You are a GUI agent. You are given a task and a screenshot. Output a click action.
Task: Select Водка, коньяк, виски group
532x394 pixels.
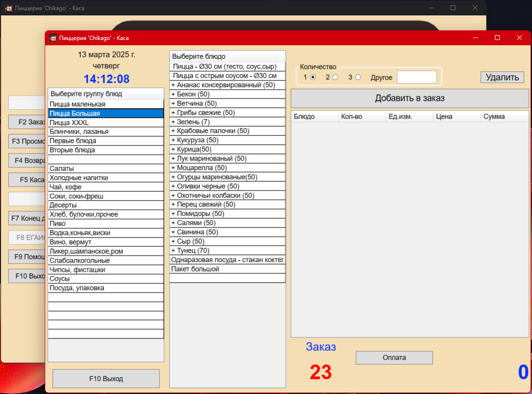(106, 233)
